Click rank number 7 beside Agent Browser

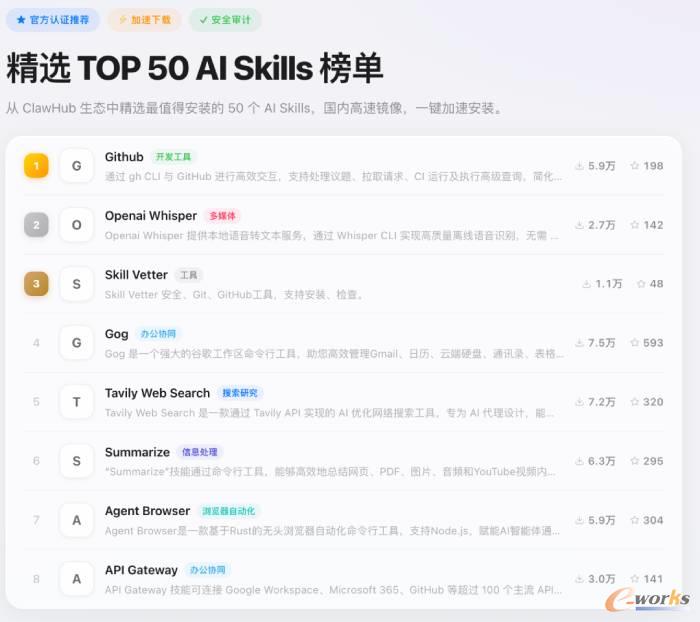coord(36,520)
